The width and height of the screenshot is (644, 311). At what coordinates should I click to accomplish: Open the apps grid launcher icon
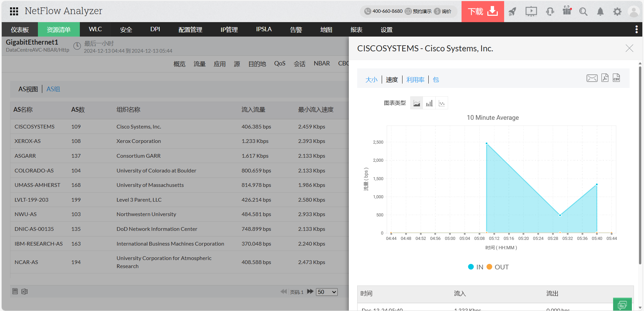click(14, 11)
